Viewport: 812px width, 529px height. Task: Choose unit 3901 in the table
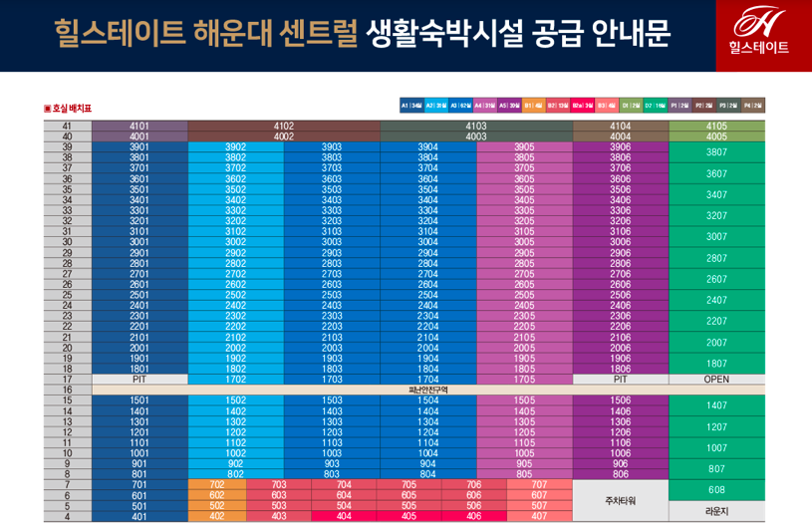click(x=139, y=147)
